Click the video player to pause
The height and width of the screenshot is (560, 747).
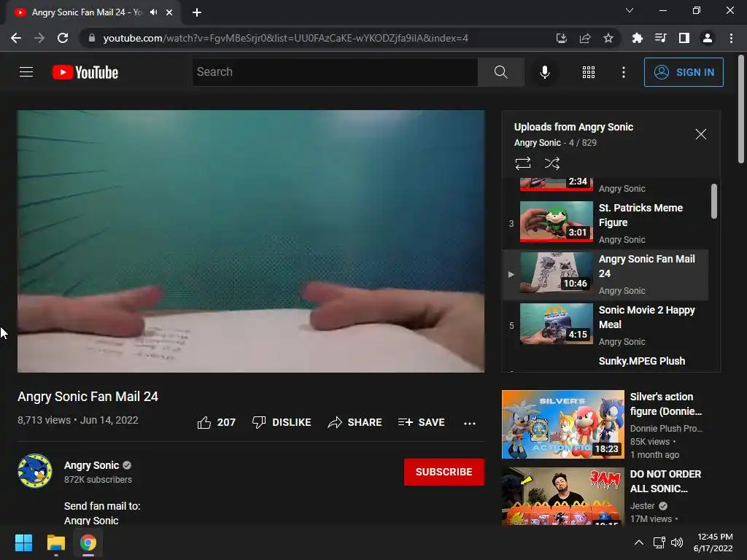251,241
